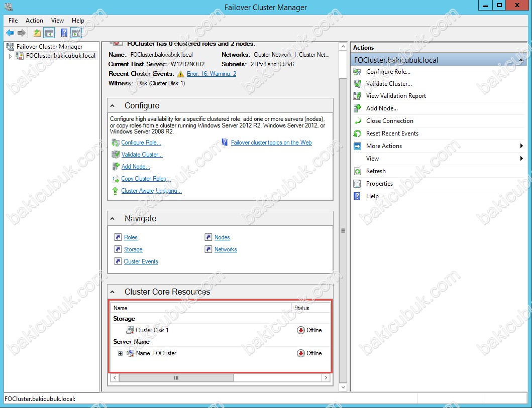532x408 pixels.
Task: Click the Failover Cluster Manager root node icon
Action: point(10,47)
